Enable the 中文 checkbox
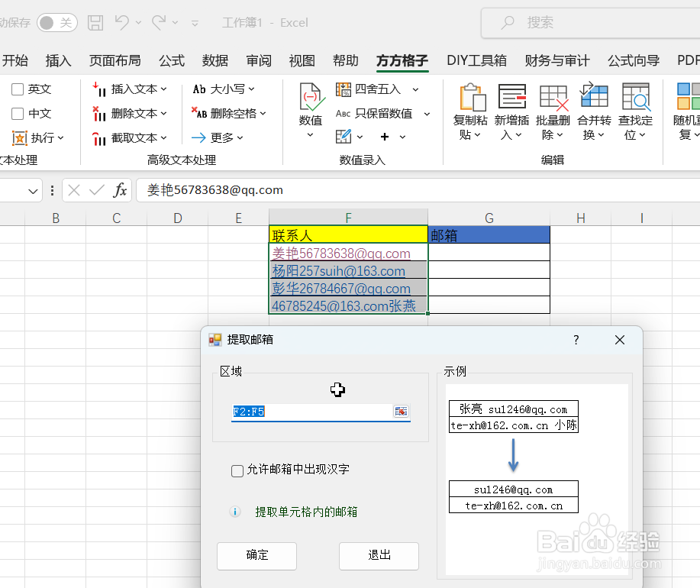Screen dimensions: 700x588 [18, 114]
